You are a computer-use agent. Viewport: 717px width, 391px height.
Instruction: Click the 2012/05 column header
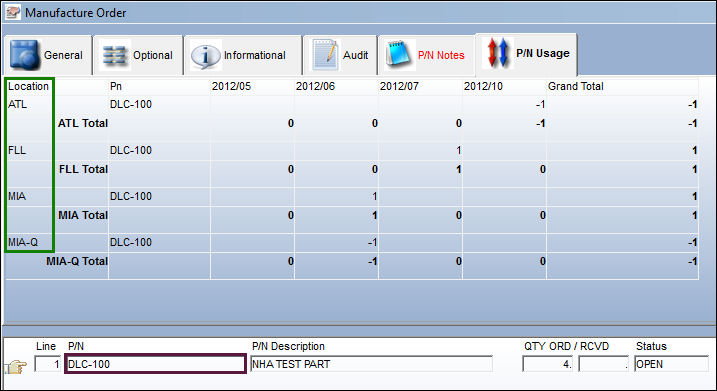point(231,86)
